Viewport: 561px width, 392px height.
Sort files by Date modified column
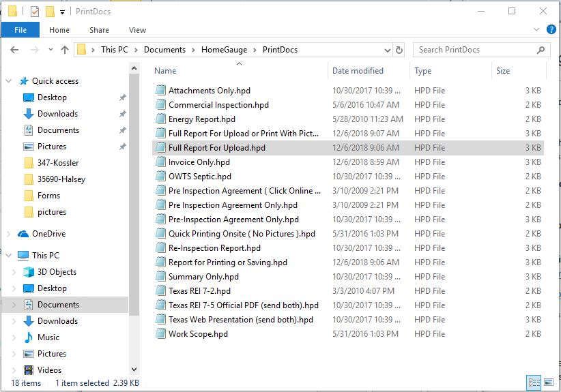(358, 71)
